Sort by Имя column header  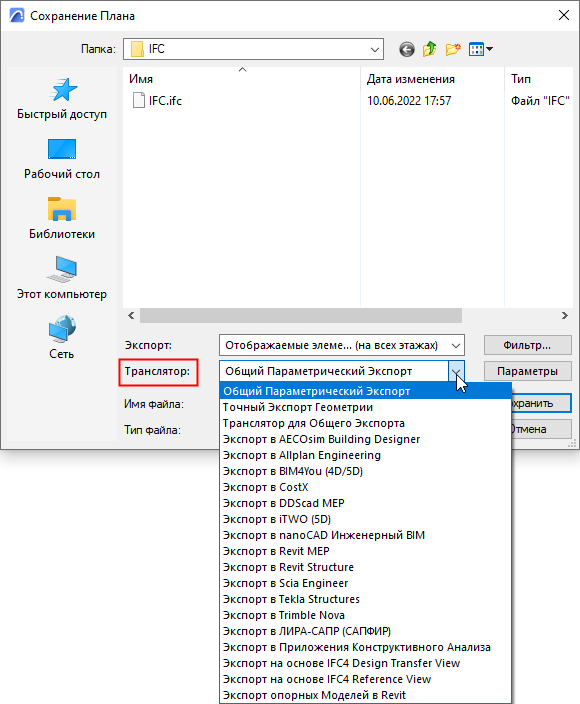[x=242, y=79]
